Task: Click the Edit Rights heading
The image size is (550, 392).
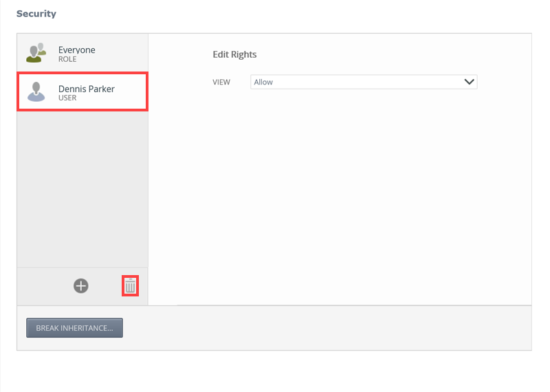Action: point(234,54)
